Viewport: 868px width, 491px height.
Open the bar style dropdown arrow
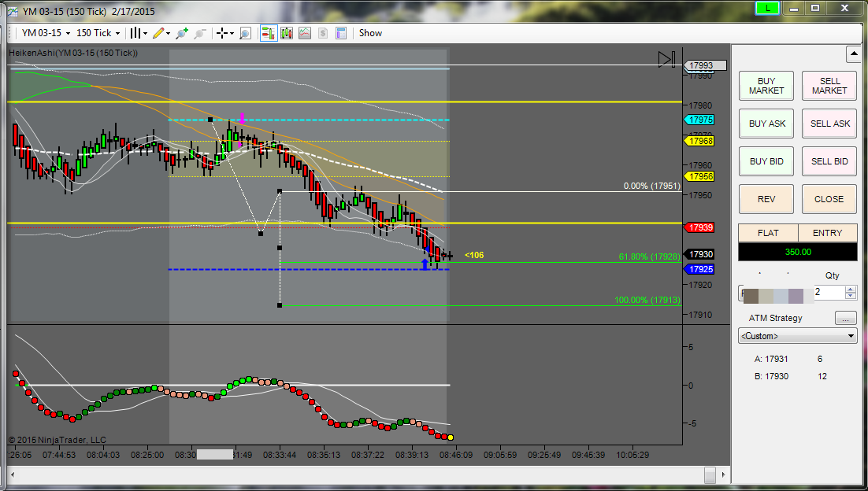[146, 34]
